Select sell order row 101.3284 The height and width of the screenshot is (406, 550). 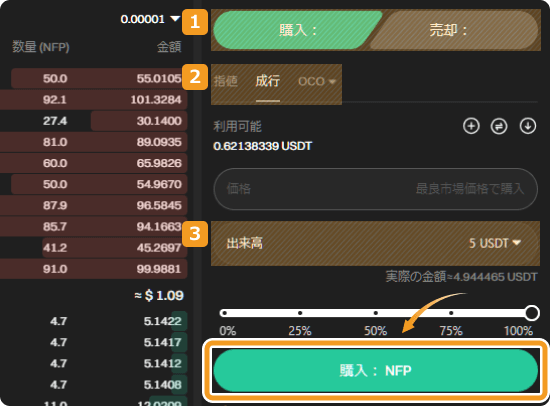click(x=94, y=100)
